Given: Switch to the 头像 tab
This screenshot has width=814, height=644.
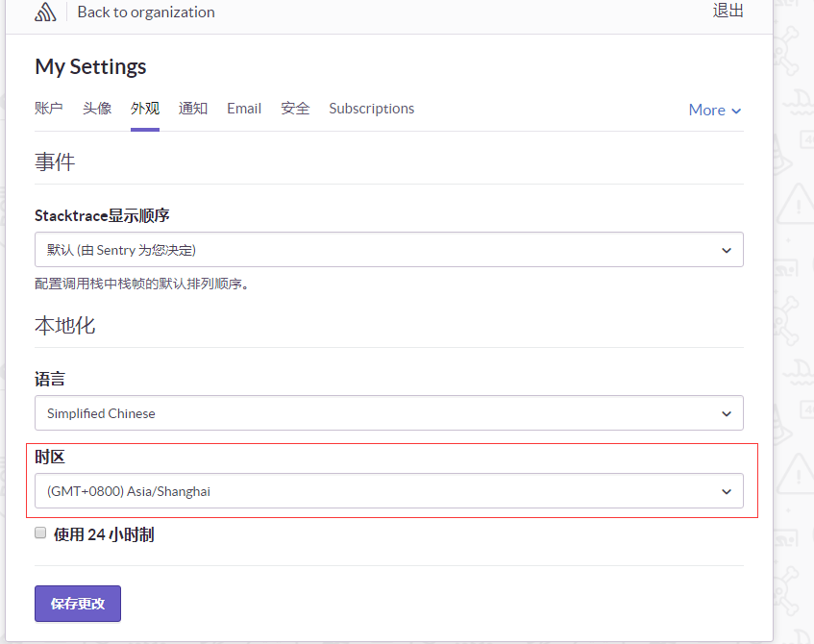Looking at the screenshot, I should pos(97,108).
